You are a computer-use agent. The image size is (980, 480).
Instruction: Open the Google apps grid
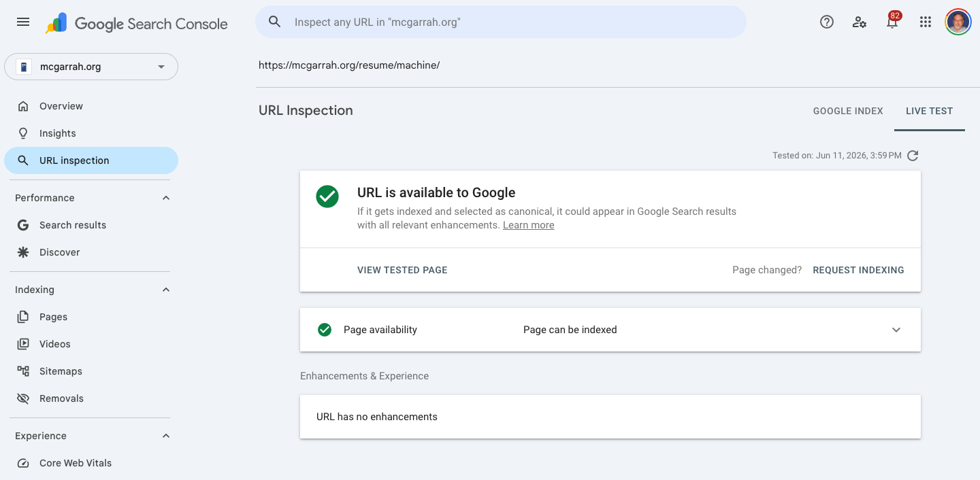[925, 22]
